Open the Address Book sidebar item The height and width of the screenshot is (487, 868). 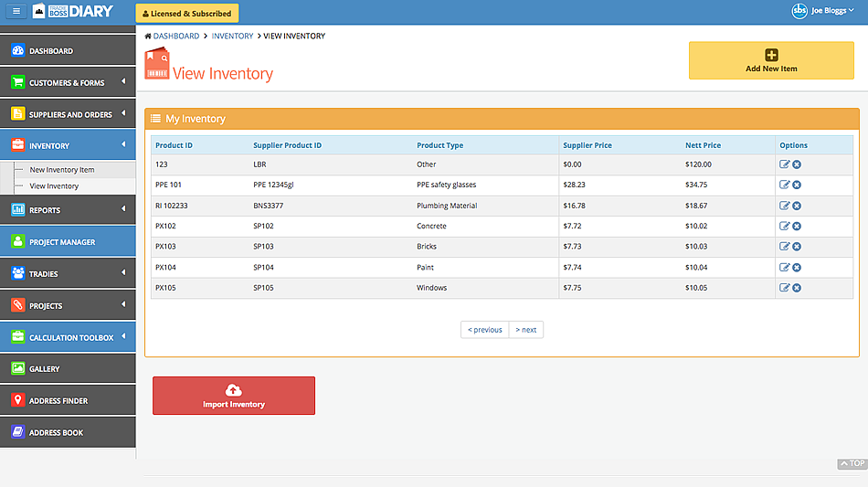click(x=56, y=433)
